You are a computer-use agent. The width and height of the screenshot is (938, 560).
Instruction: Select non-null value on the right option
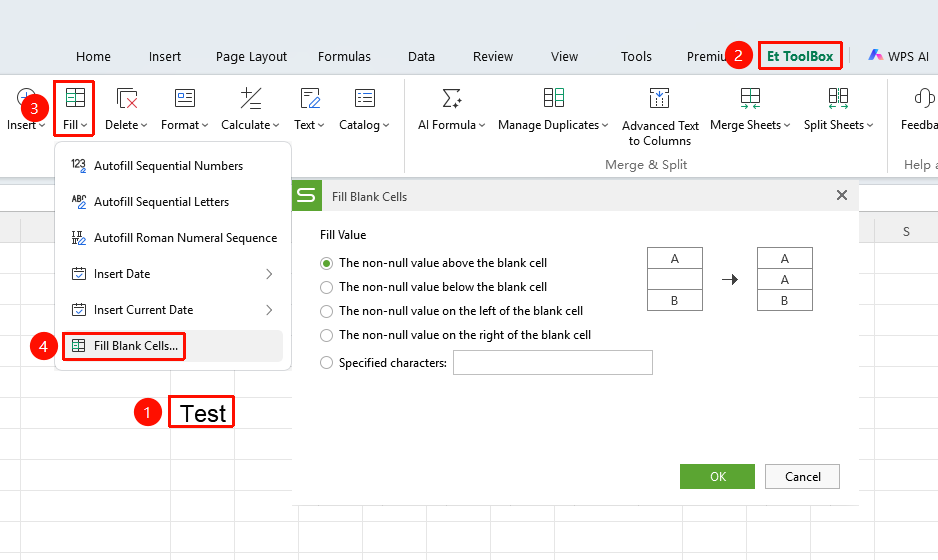click(326, 335)
